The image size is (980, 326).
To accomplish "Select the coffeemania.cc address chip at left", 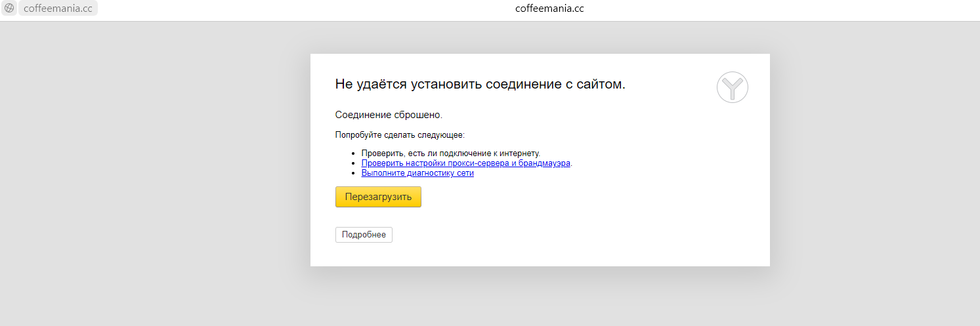I will click(58, 9).
